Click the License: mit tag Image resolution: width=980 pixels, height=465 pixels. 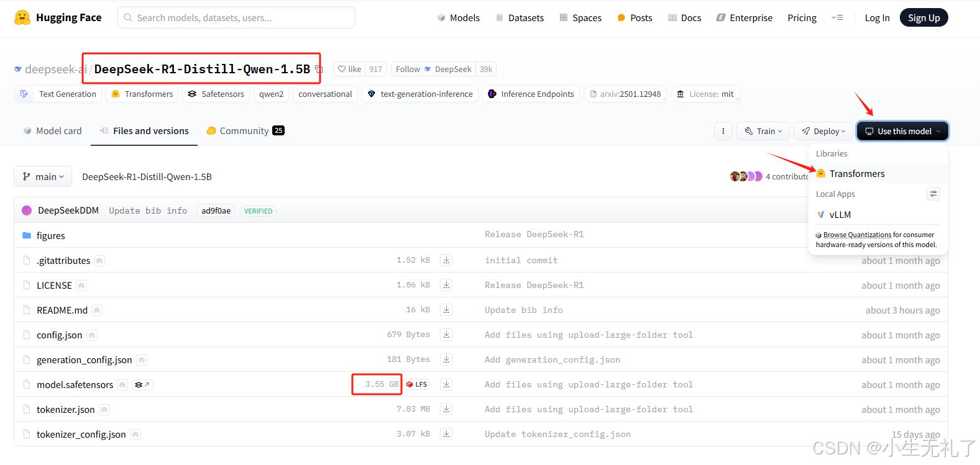click(705, 94)
